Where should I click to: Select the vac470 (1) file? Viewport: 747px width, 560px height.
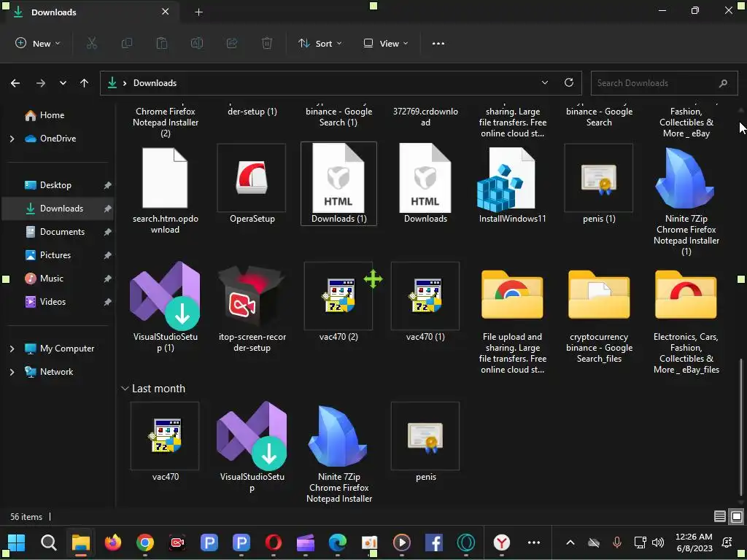425,302
